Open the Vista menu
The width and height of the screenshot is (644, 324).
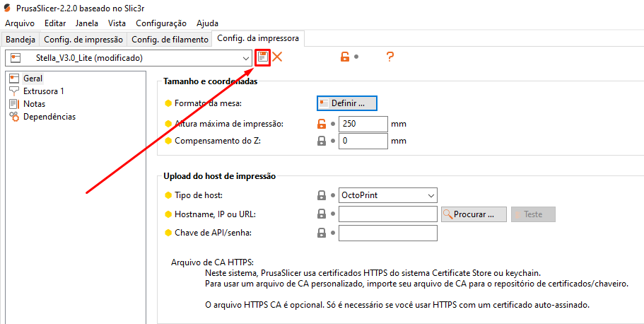coord(117,23)
